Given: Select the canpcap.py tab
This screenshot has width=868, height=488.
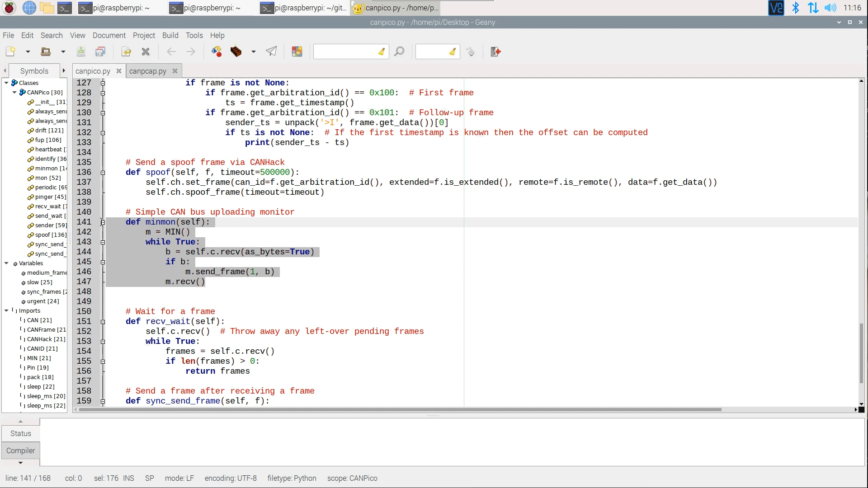Looking at the screenshot, I should coord(147,71).
